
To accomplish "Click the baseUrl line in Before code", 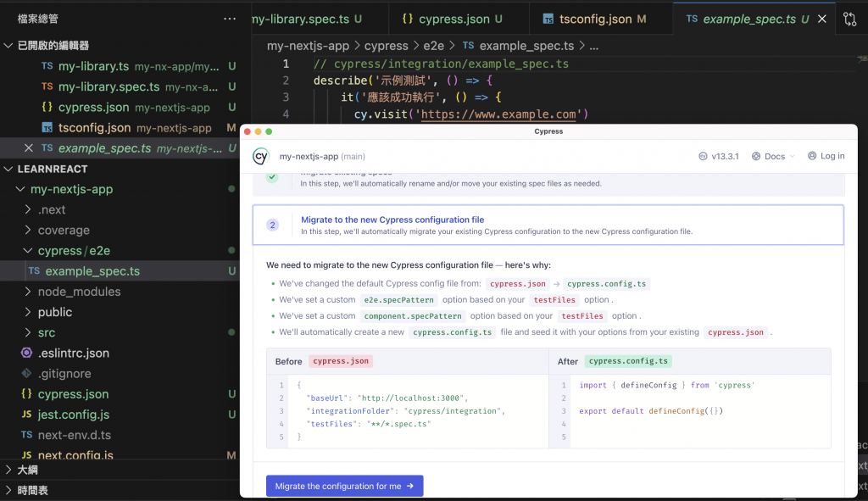I will click(387, 398).
